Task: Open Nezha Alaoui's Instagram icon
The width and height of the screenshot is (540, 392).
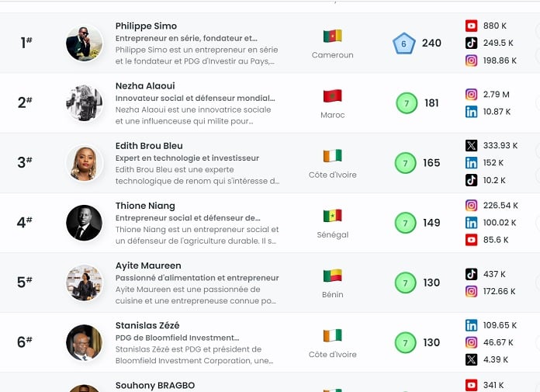Action: [471, 95]
